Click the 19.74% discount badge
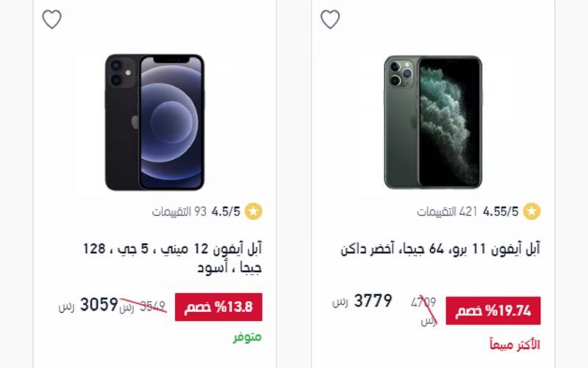588x368 pixels. pyautogui.click(x=493, y=311)
